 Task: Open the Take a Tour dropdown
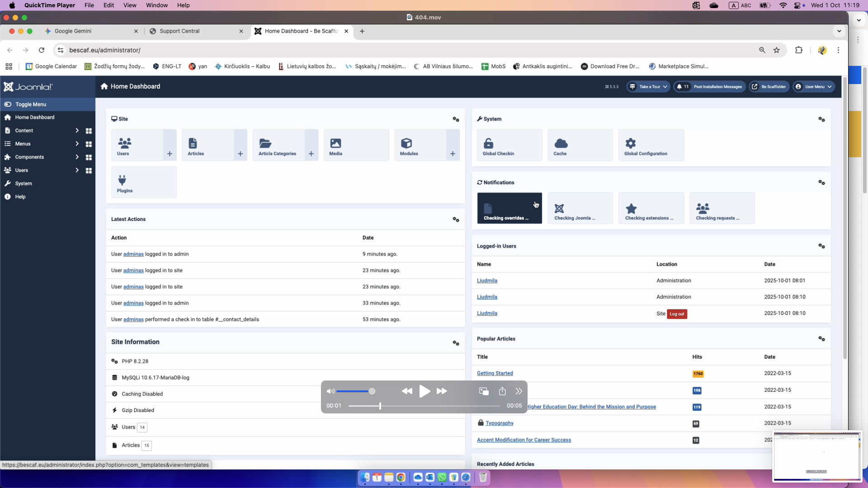tap(649, 87)
